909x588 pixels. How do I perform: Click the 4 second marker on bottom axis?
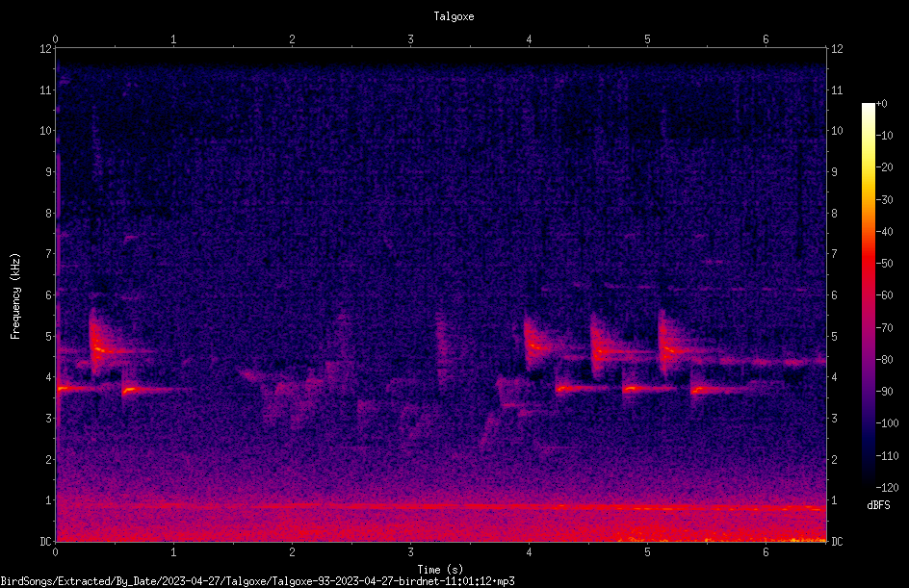pyautogui.click(x=529, y=552)
